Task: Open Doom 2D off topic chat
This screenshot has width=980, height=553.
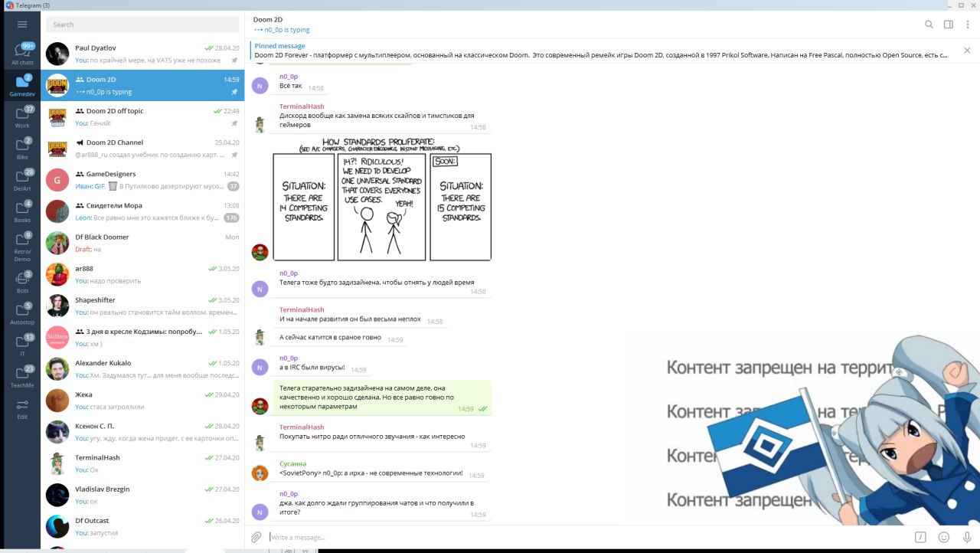Action: tap(142, 116)
